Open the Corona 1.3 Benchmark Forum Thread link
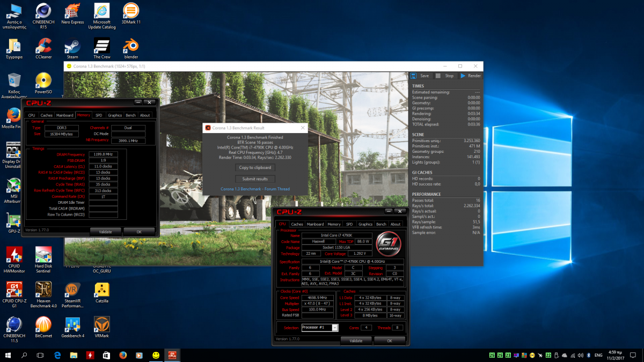Screen dimensions: 644x362 pyautogui.click(x=255, y=189)
